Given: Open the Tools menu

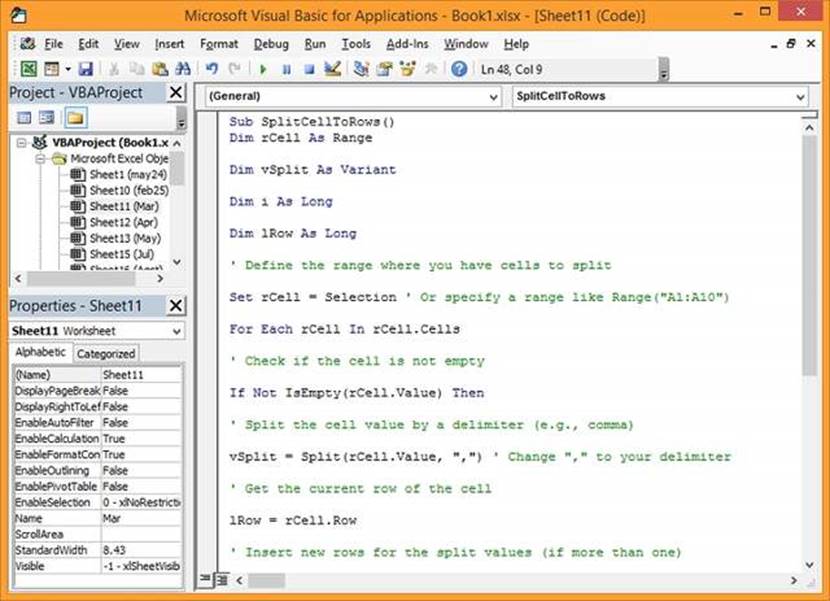Looking at the screenshot, I should (x=356, y=44).
